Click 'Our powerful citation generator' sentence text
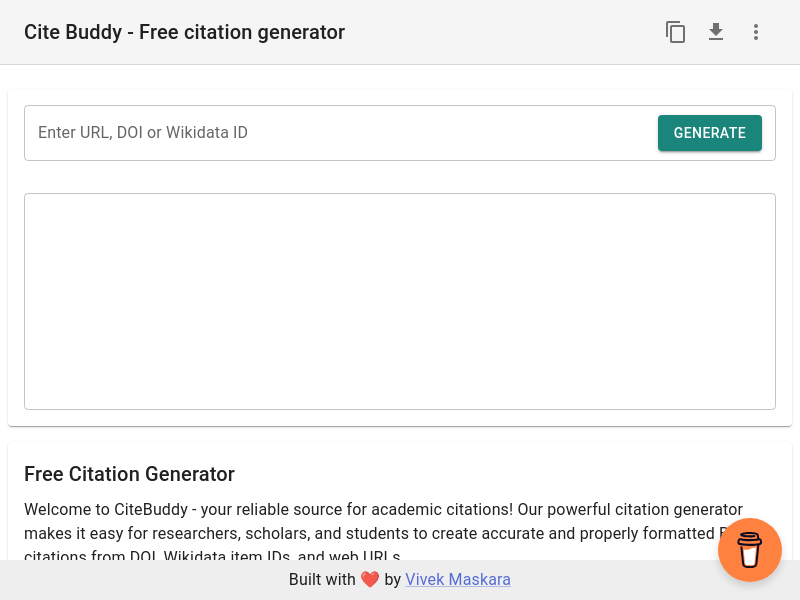 pyautogui.click(x=630, y=509)
